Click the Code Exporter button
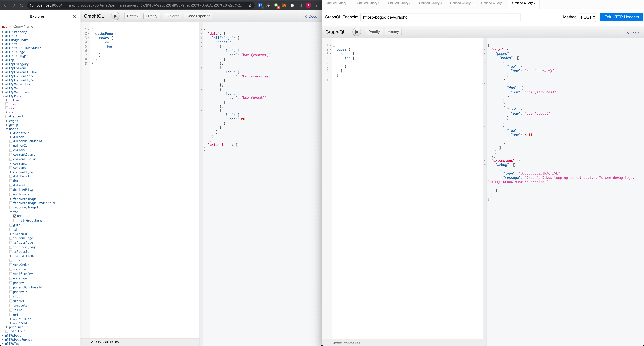Screen dimensions: 644x346 click(198, 16)
